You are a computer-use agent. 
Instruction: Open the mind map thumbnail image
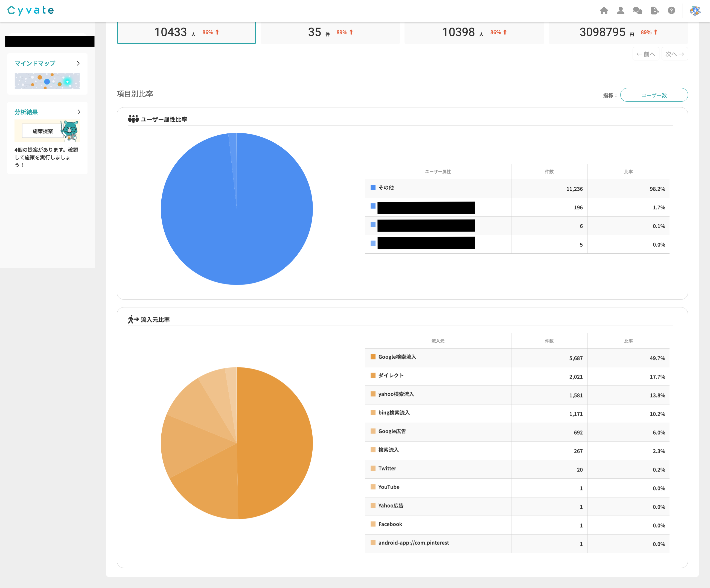(47, 81)
